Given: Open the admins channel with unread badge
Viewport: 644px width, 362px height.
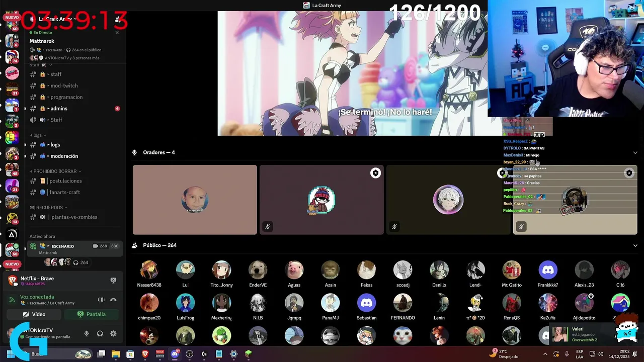Looking at the screenshot, I should (74, 109).
